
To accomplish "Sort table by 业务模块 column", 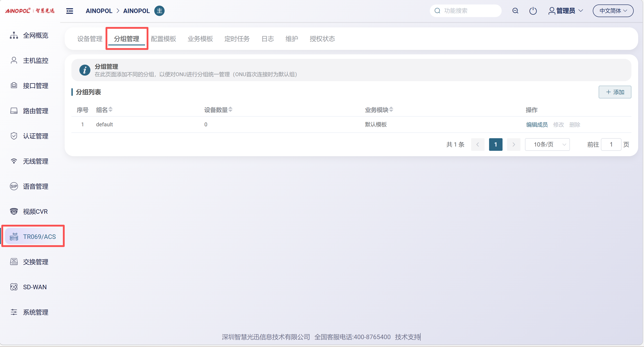I will point(391,110).
